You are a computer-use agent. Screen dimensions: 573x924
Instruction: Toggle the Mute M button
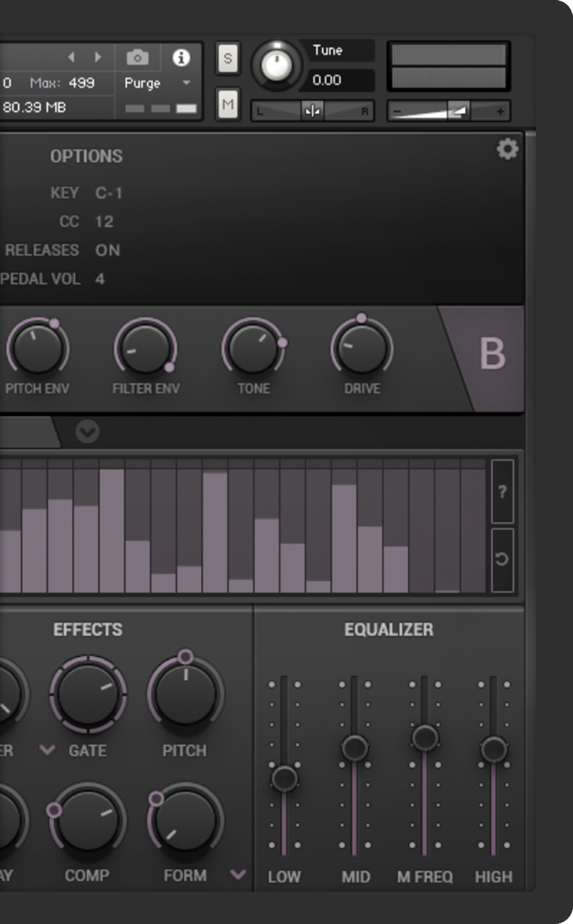coord(228,105)
